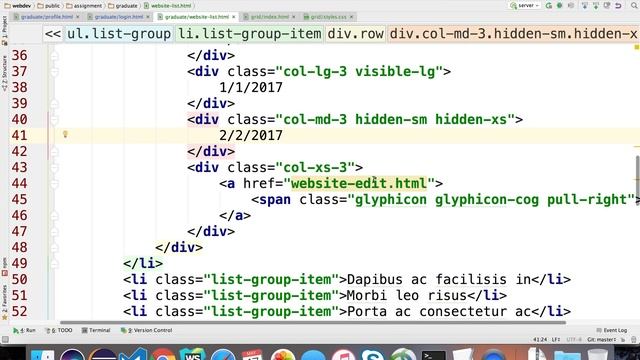The width and height of the screenshot is (640, 360).
Task: Select the div.col-md-3.hidden-sm breadcrumb
Action: pos(513,34)
